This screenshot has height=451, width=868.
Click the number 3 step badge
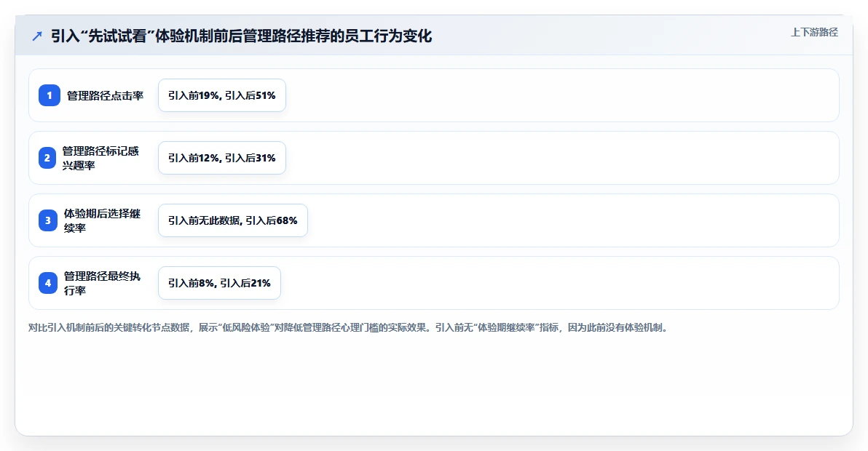pyautogui.click(x=48, y=220)
